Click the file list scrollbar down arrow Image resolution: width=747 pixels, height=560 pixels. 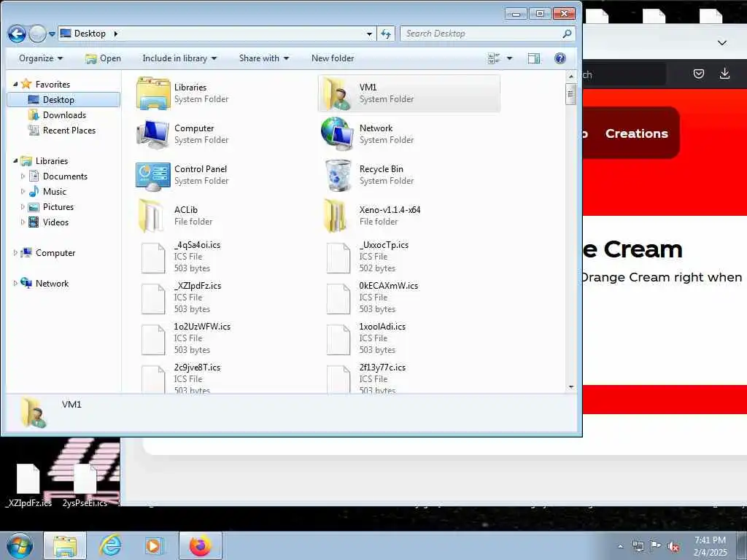click(x=570, y=386)
